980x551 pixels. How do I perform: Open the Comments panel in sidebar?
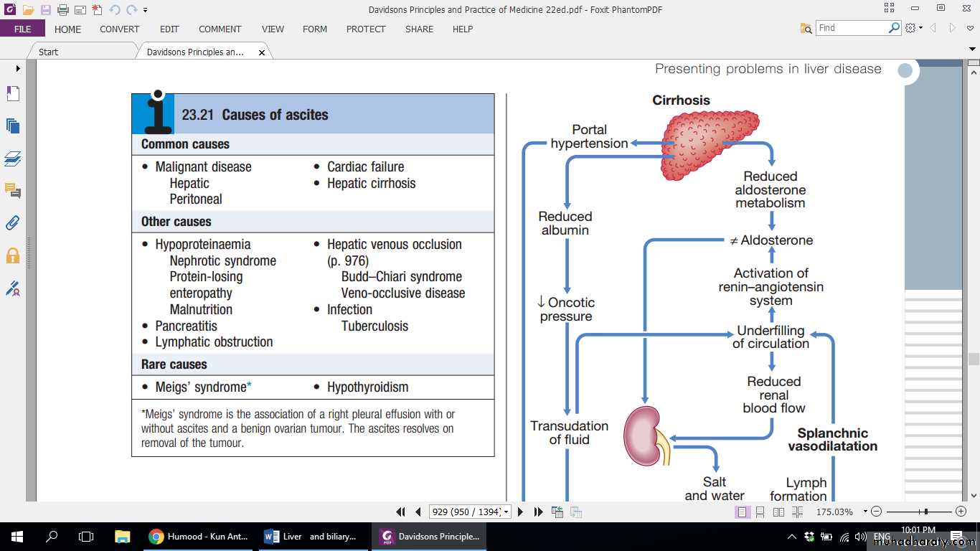(x=12, y=191)
